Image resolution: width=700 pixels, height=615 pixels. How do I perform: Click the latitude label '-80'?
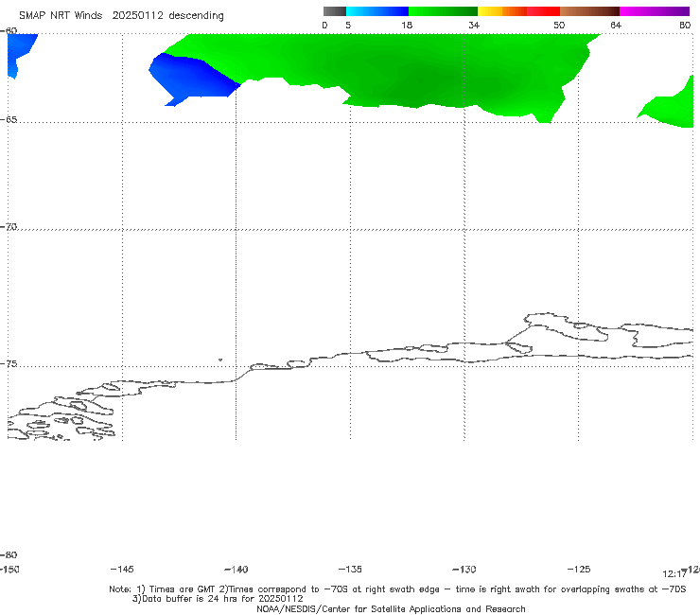(9, 555)
